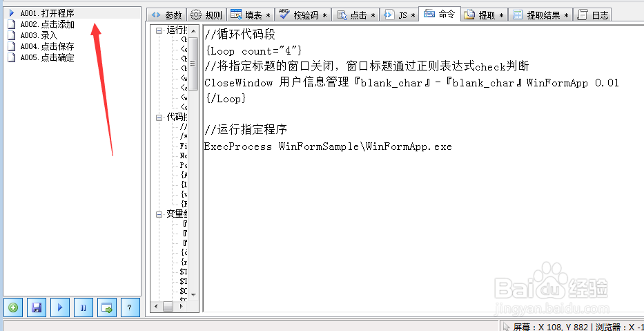Open the 填表 tab
Screen dimensions: 644x331
pos(251,15)
